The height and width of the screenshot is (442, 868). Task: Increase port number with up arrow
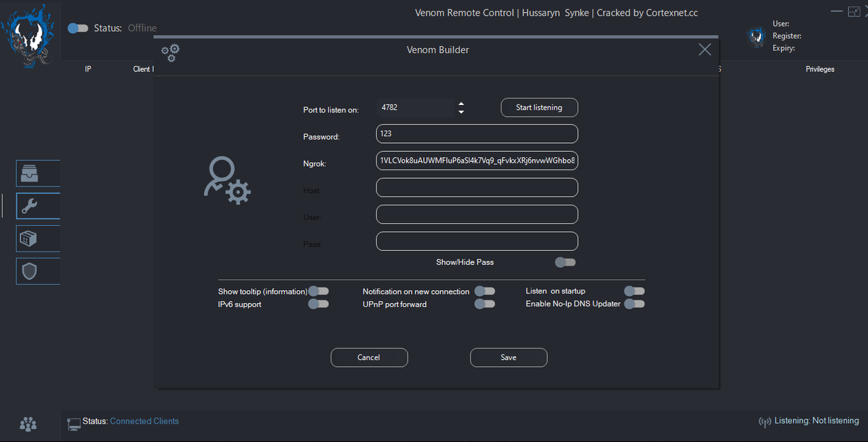click(x=461, y=104)
